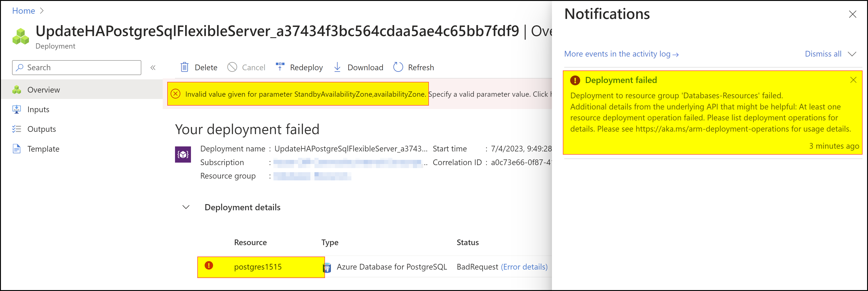Viewport: 868px width, 291px height.
Task: Click the magnifier icon in Search box
Action: point(20,68)
